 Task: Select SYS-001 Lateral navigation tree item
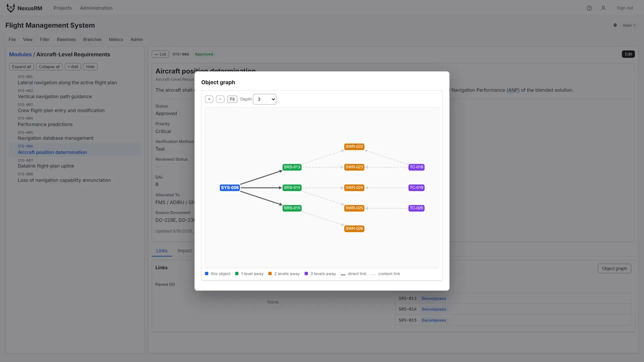pyautogui.click(x=75, y=80)
